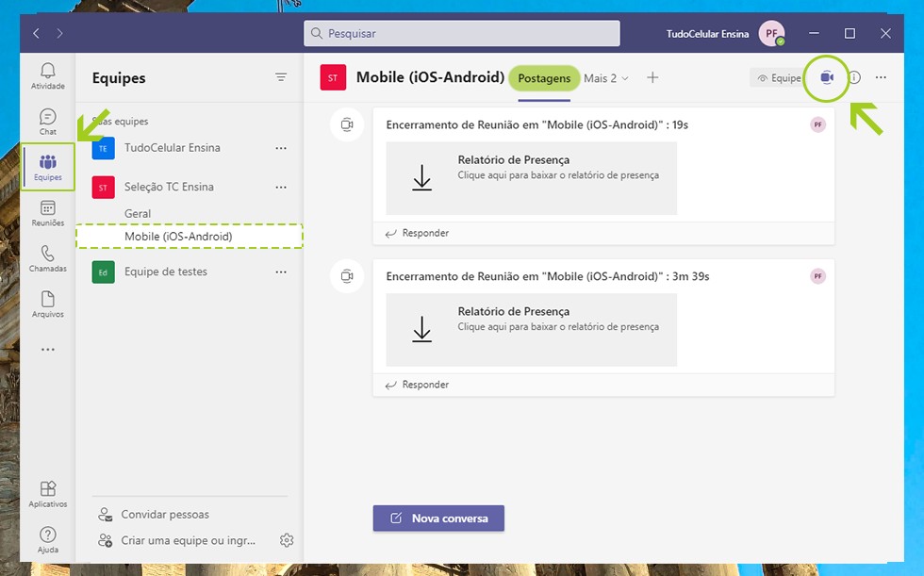Click Convidar pessoas link
Image resolution: width=924 pixels, height=576 pixels.
point(164,515)
